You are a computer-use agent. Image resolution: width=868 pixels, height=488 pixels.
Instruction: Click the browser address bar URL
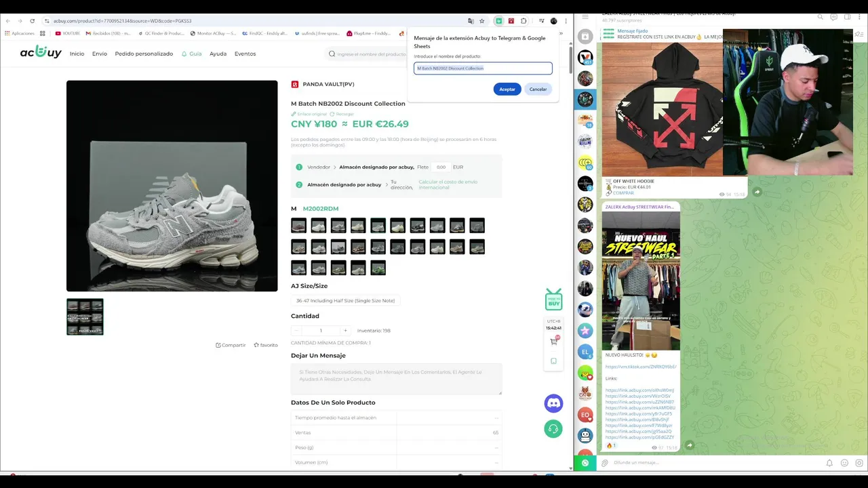click(122, 21)
